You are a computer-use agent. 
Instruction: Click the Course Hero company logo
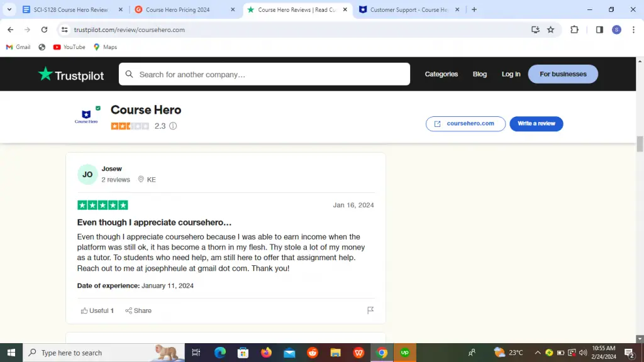(x=86, y=114)
